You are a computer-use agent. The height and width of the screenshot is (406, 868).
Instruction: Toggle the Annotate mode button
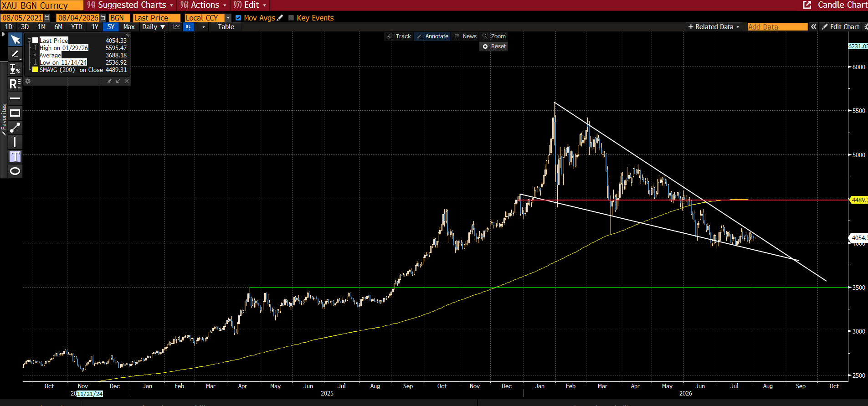coord(432,36)
